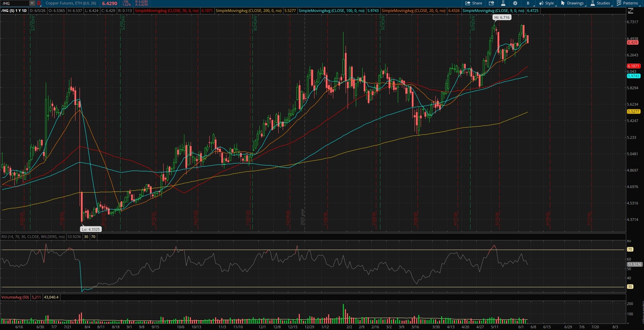Image resolution: width=644 pixels, height=330 pixels.
Task: Click the 5/15/26 expiration marker label
Action: tap(497, 219)
